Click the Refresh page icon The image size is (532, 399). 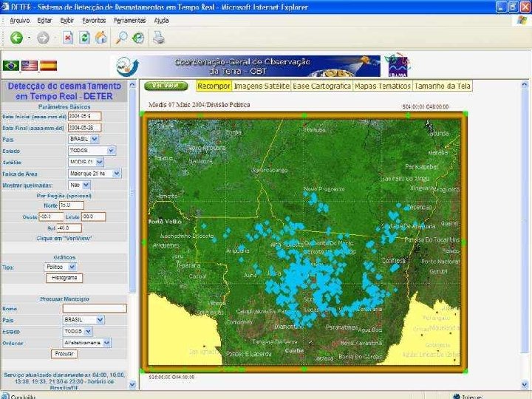tap(84, 38)
